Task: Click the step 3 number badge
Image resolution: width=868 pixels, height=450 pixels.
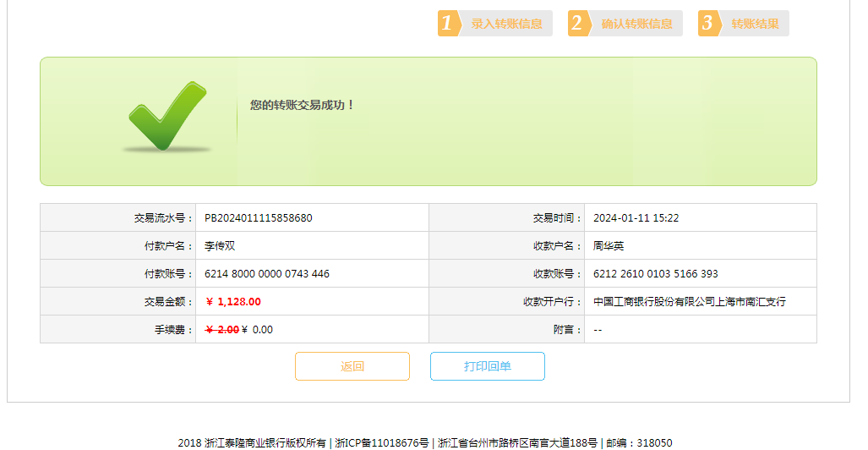Action: 709,24
